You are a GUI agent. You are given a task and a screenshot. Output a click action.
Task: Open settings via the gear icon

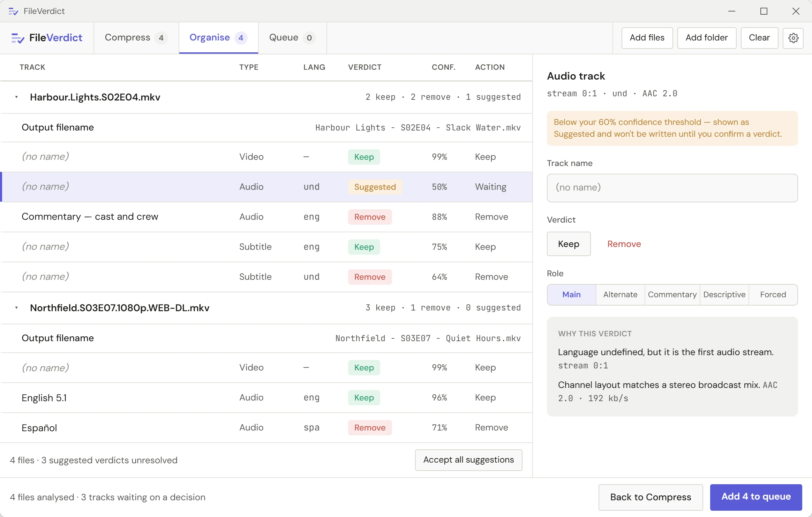click(793, 38)
